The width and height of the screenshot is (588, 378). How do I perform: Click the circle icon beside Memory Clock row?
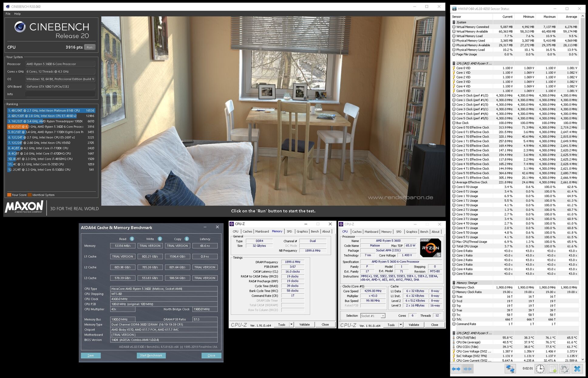(x=454, y=287)
